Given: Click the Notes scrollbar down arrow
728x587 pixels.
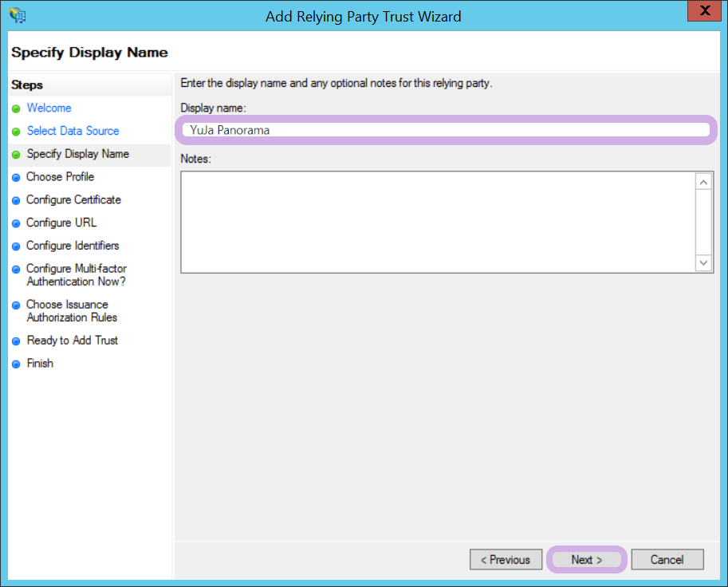Looking at the screenshot, I should 703,262.
